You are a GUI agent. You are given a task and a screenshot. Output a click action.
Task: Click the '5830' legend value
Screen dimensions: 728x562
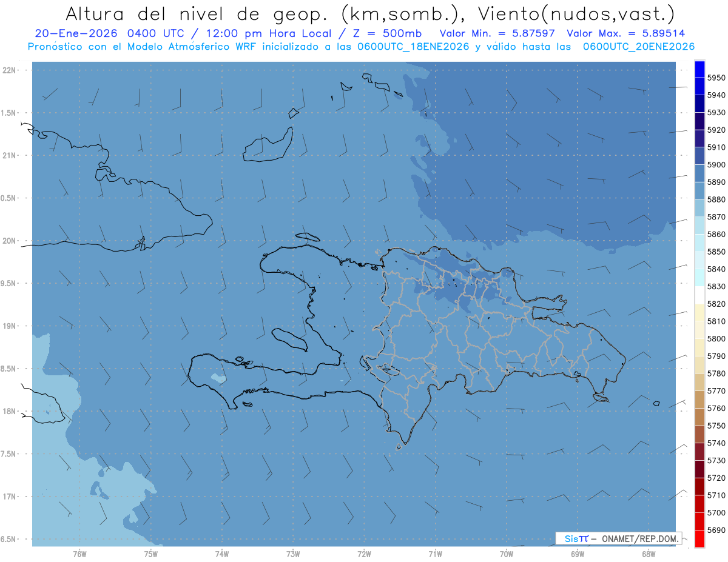pos(716,287)
